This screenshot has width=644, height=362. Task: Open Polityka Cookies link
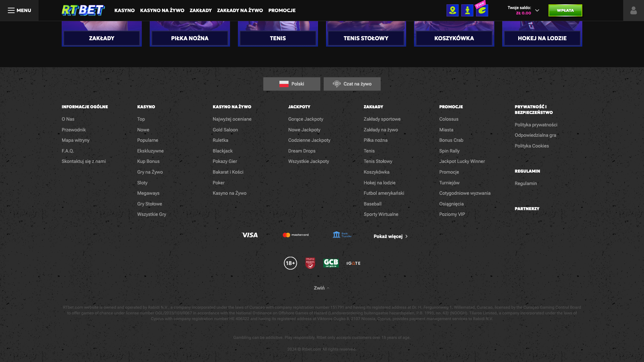pyautogui.click(x=532, y=146)
